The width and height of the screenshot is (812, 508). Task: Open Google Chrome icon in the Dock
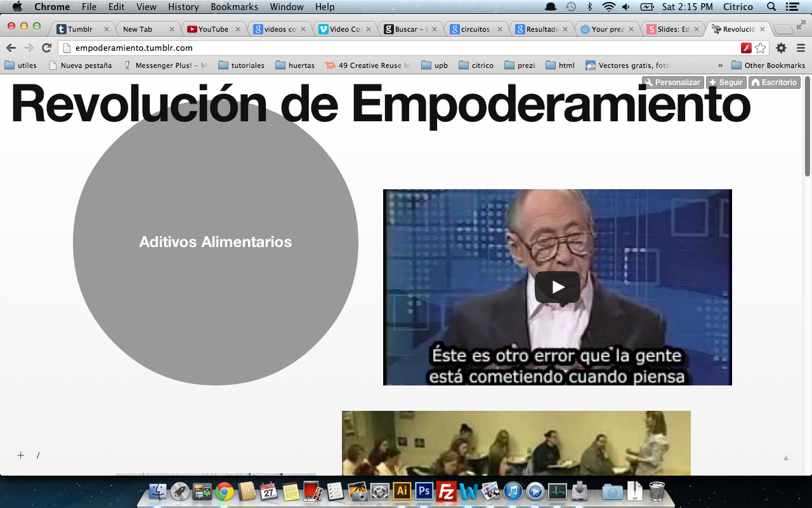click(224, 491)
